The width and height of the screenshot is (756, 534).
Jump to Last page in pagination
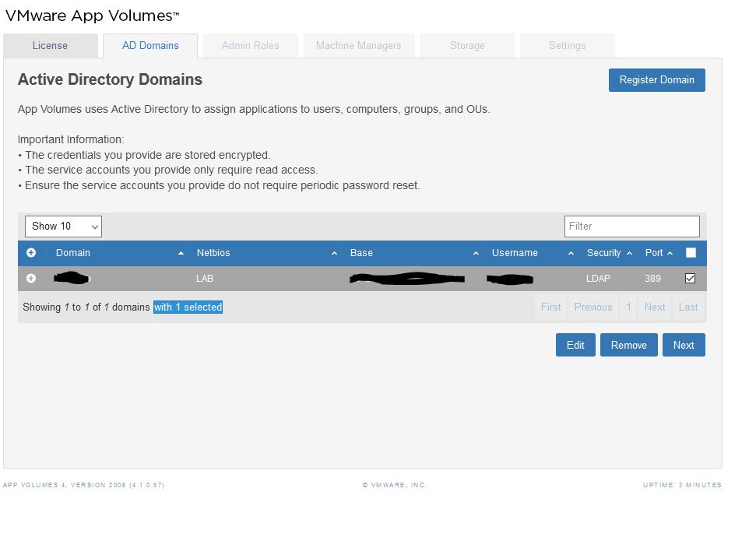click(688, 307)
